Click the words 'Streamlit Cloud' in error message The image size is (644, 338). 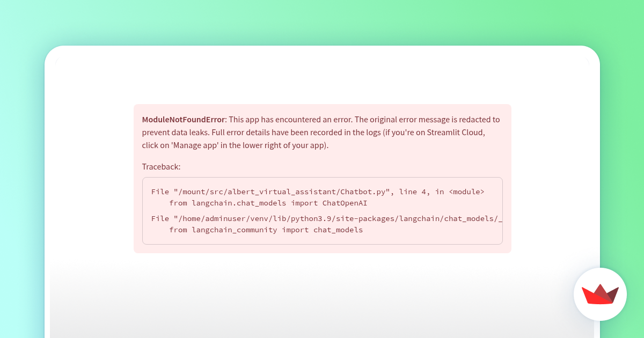click(x=456, y=132)
